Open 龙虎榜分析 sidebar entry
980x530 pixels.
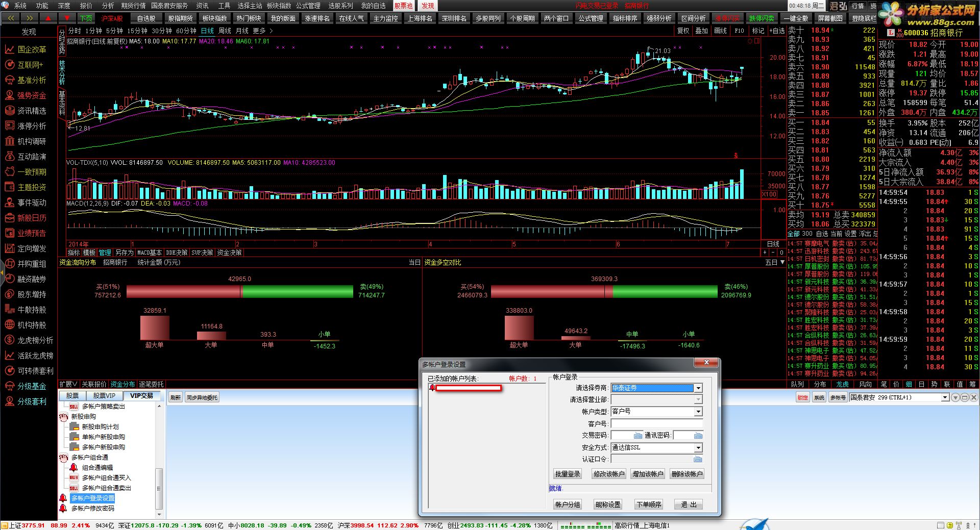click(29, 340)
